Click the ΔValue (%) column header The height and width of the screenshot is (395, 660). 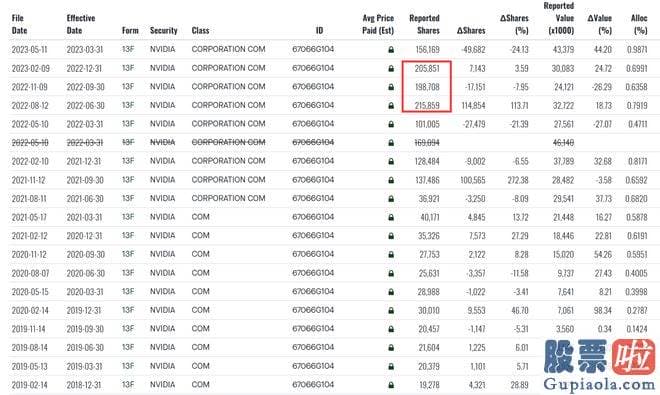pyautogui.click(x=599, y=24)
